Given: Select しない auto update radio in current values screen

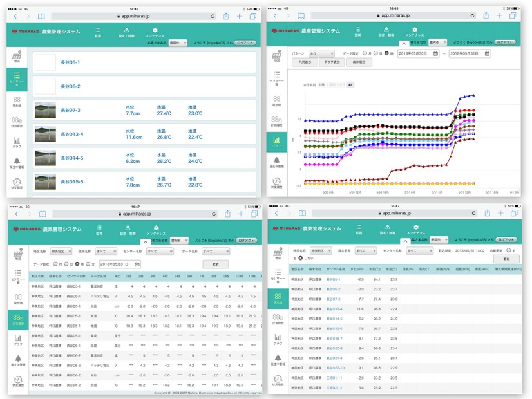Looking at the screenshot, I should (300, 258).
